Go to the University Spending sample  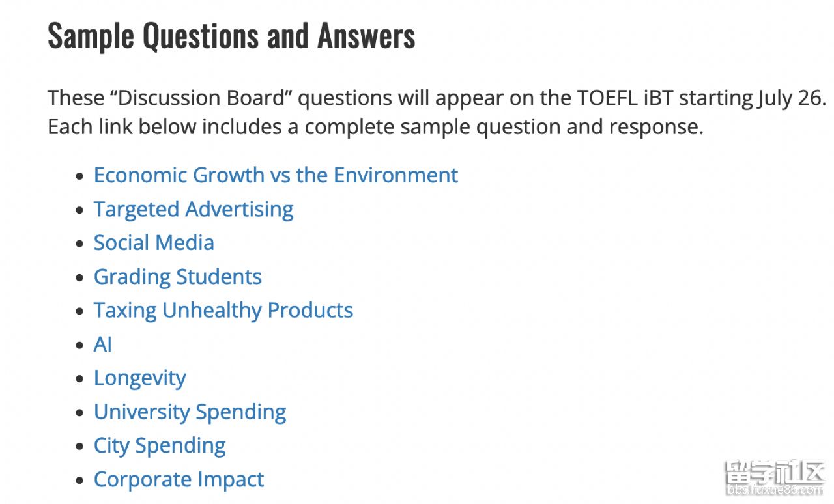190,412
